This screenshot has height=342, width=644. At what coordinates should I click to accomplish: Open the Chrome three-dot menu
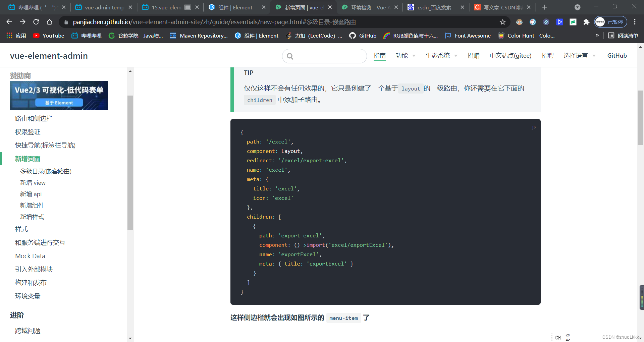635,22
